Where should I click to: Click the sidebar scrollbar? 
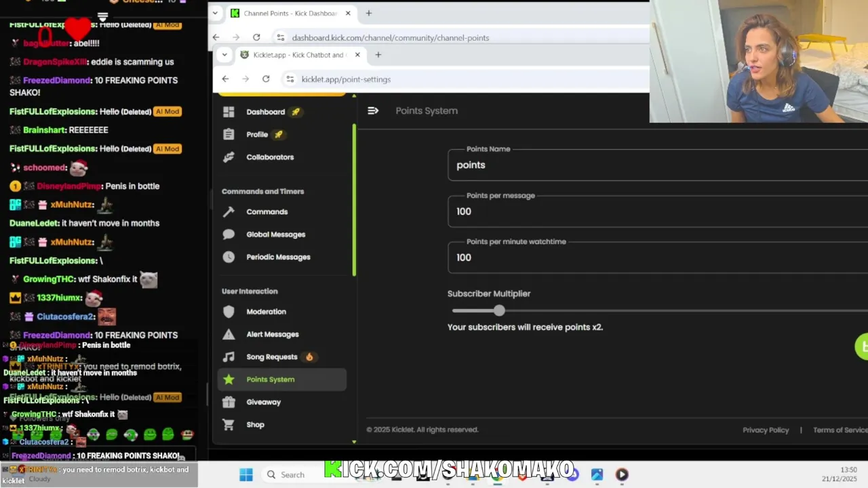354,200
